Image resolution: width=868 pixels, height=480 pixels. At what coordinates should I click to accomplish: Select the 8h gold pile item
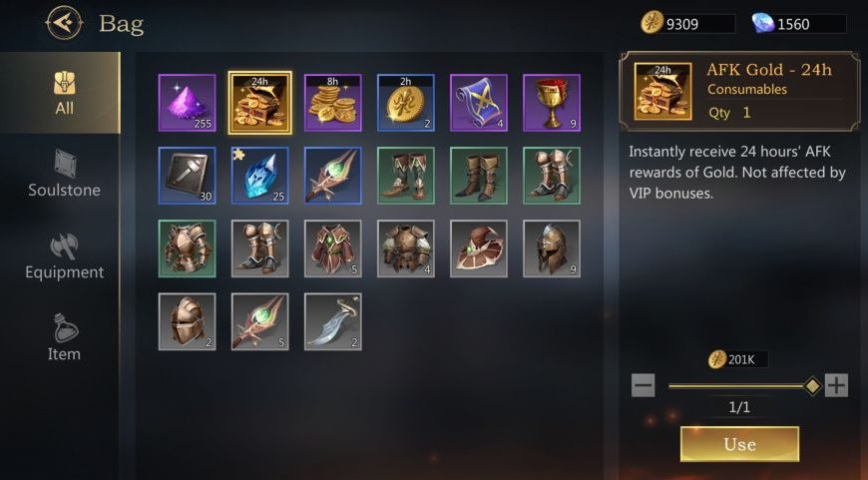(x=332, y=103)
